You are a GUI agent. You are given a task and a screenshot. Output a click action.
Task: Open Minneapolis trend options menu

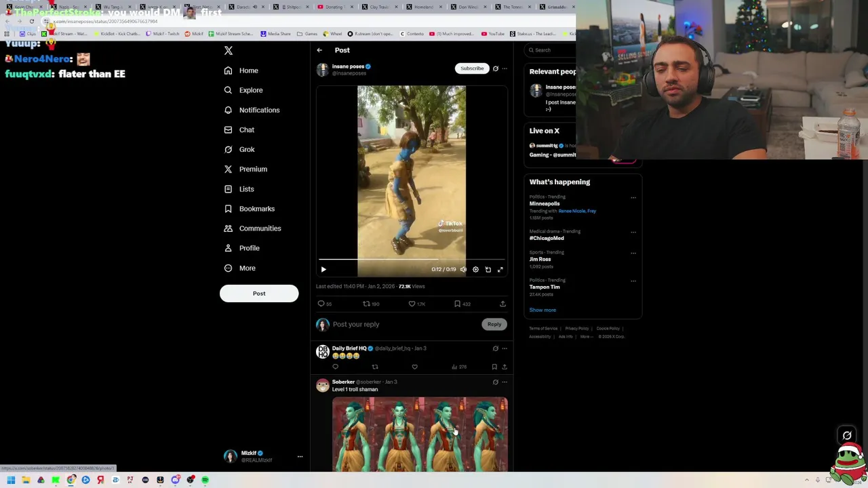pos(633,198)
